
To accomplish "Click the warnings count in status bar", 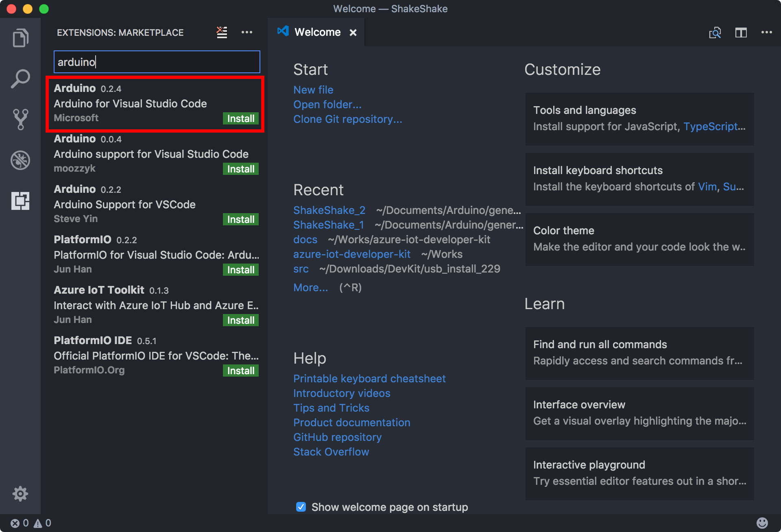I will 43,523.
